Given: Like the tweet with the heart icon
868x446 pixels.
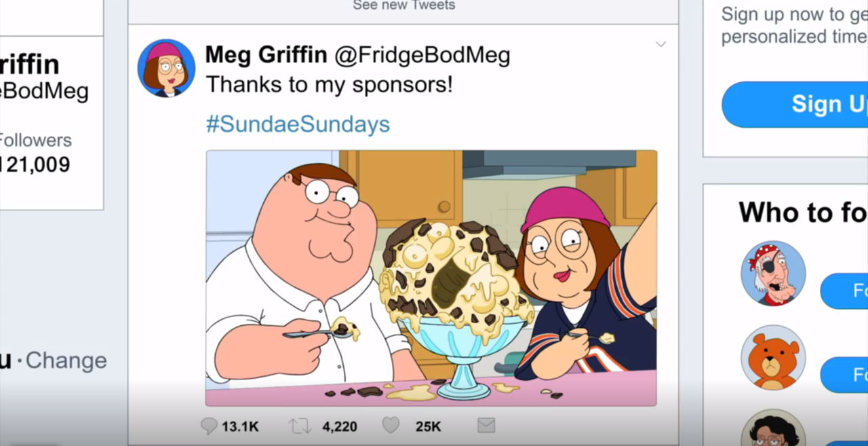Looking at the screenshot, I should point(391,426).
